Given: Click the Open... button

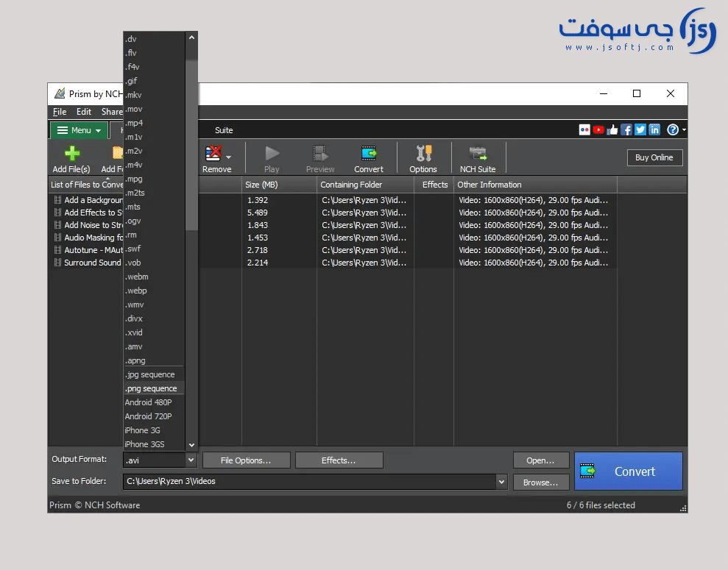Looking at the screenshot, I should click(541, 460).
